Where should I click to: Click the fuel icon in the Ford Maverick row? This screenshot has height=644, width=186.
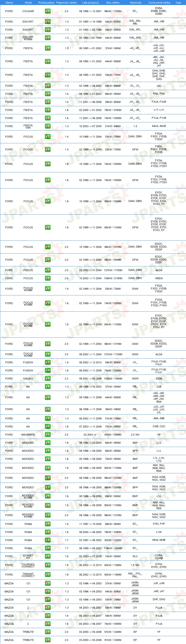click(x=48, y=435)
